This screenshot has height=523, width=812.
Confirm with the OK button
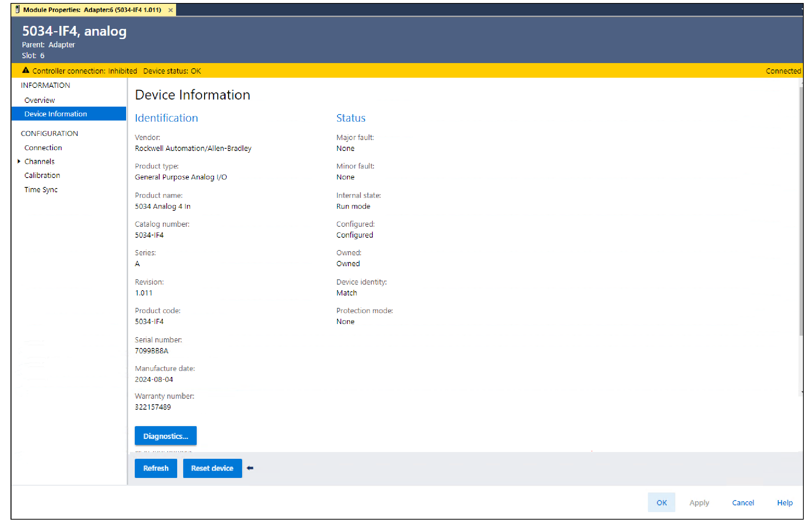[x=661, y=502]
